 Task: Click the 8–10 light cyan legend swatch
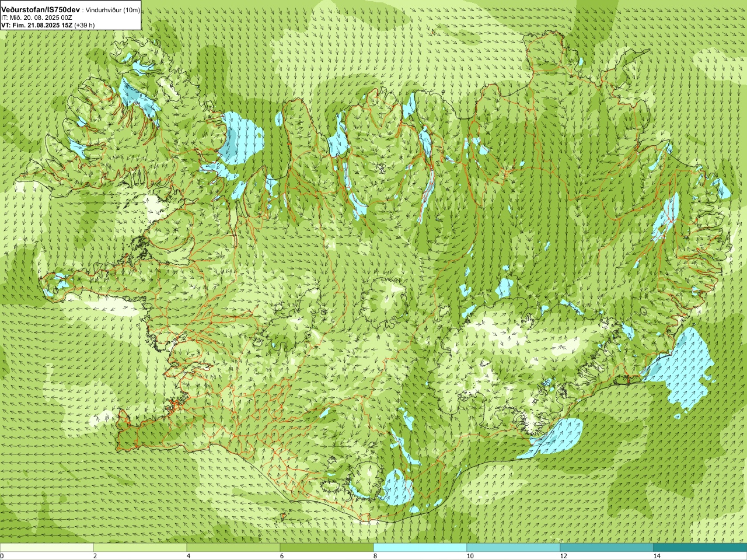(420, 548)
